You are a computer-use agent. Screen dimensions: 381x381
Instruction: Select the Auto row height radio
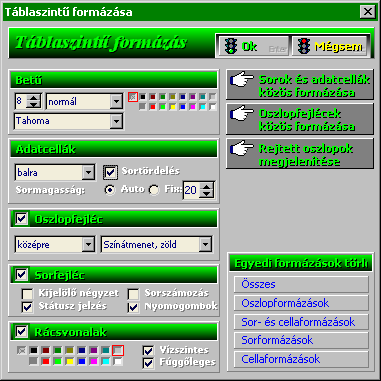[x=110, y=190]
